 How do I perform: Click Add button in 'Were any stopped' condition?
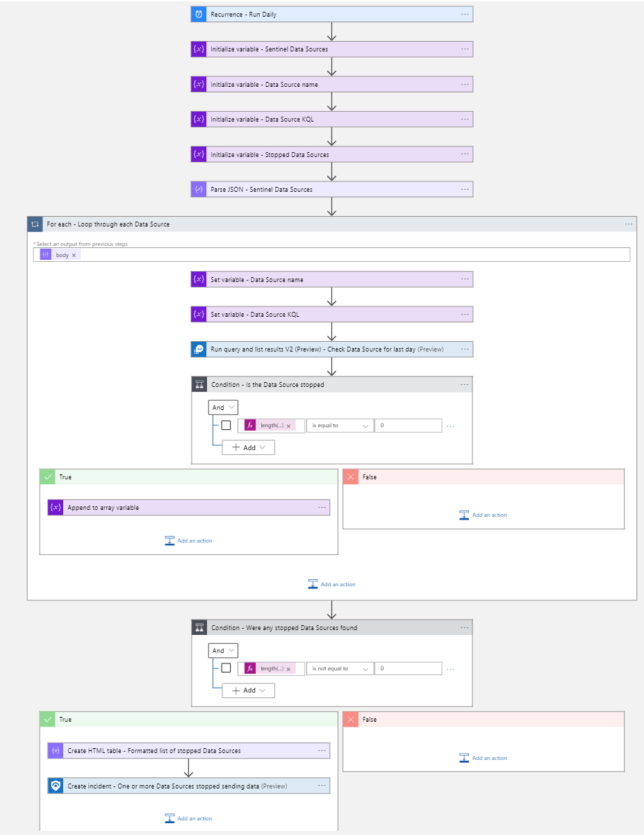point(249,691)
